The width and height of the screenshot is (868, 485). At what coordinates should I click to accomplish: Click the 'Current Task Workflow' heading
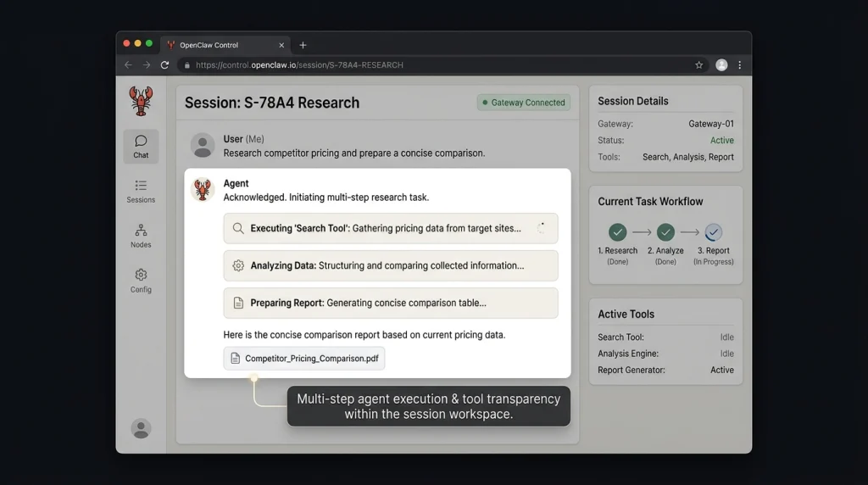coord(650,202)
